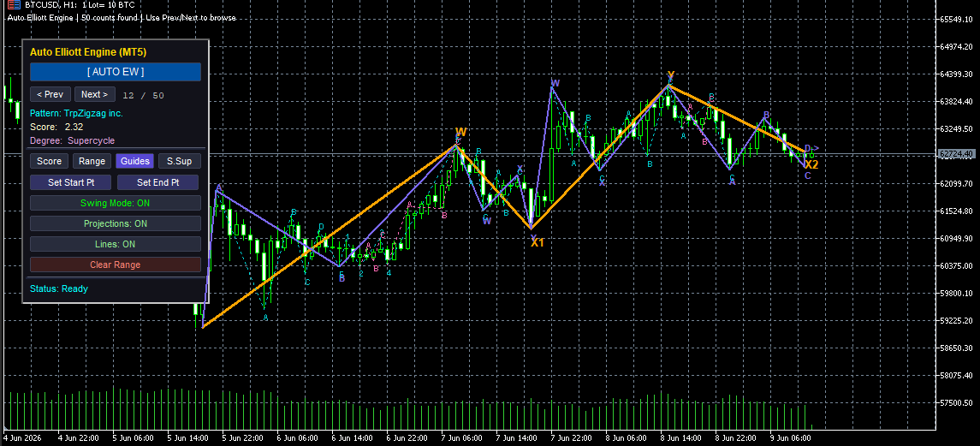Click the Clear Range button
The height and width of the screenshot is (446, 980).
coord(116,265)
